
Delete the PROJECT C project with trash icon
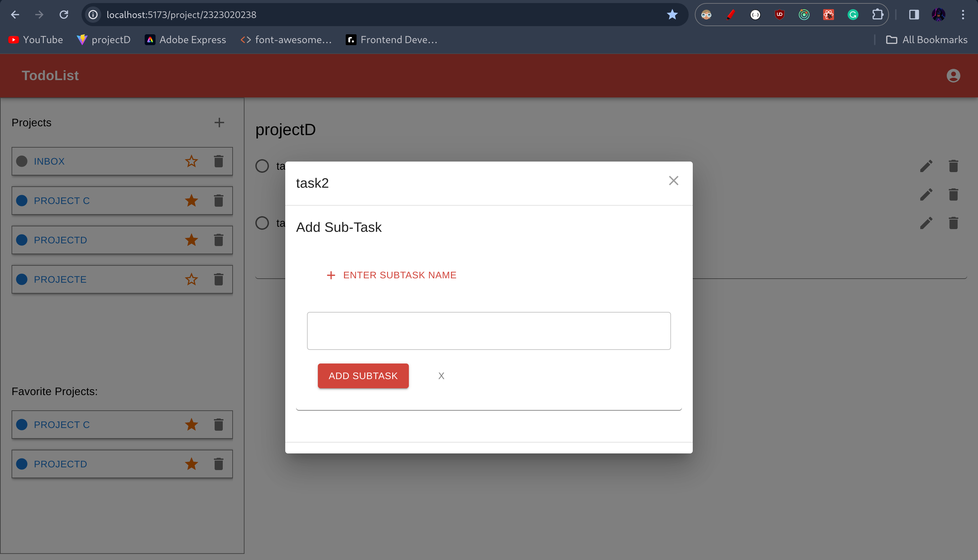(219, 200)
